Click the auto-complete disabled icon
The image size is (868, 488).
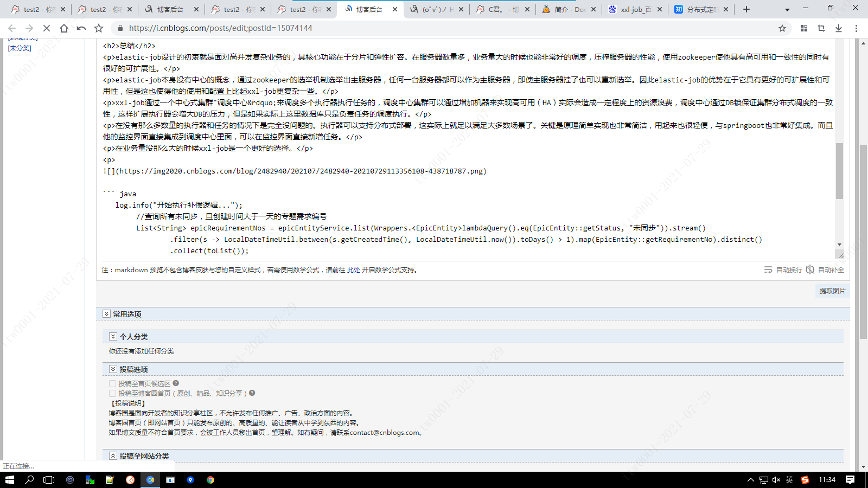[x=810, y=269]
